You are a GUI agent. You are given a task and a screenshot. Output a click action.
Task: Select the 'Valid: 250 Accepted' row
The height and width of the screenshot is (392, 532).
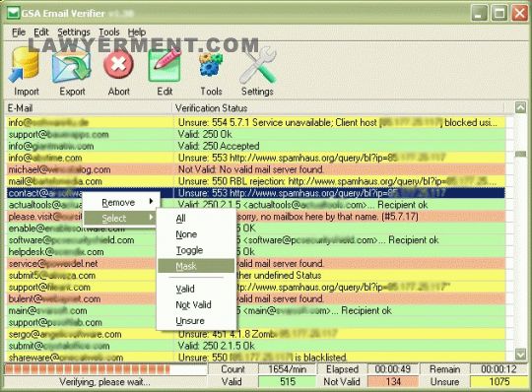[256, 146]
